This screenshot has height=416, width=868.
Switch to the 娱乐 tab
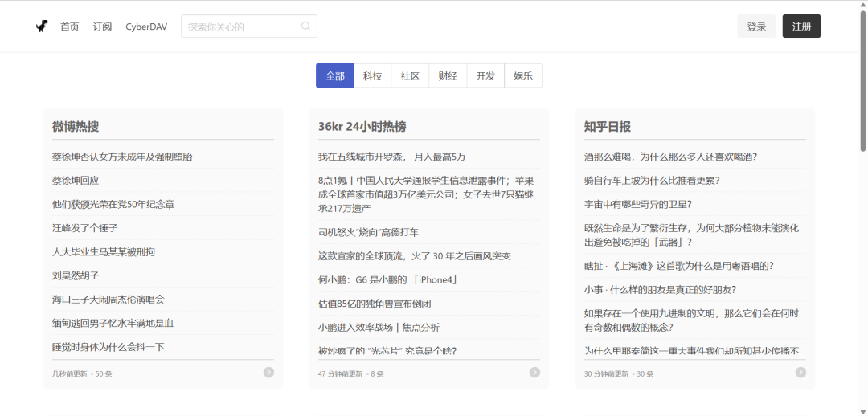click(523, 75)
